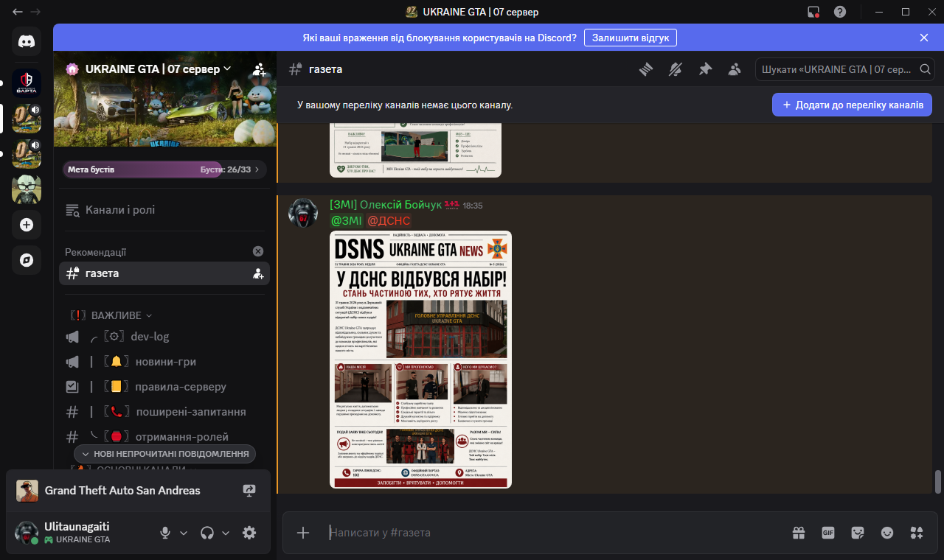Viewport: 944px width, 560px height.
Task: Open Threads icon in channel header
Action: (646, 69)
